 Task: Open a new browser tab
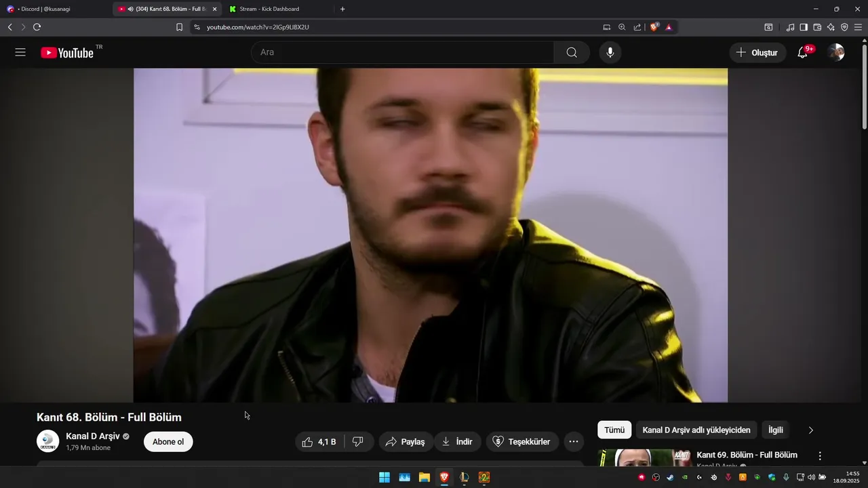(342, 9)
